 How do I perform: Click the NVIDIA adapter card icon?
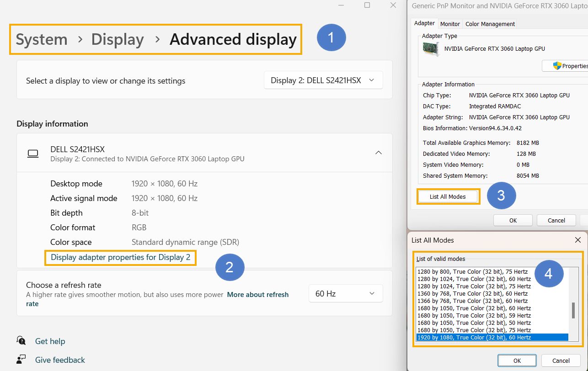pyautogui.click(x=430, y=49)
